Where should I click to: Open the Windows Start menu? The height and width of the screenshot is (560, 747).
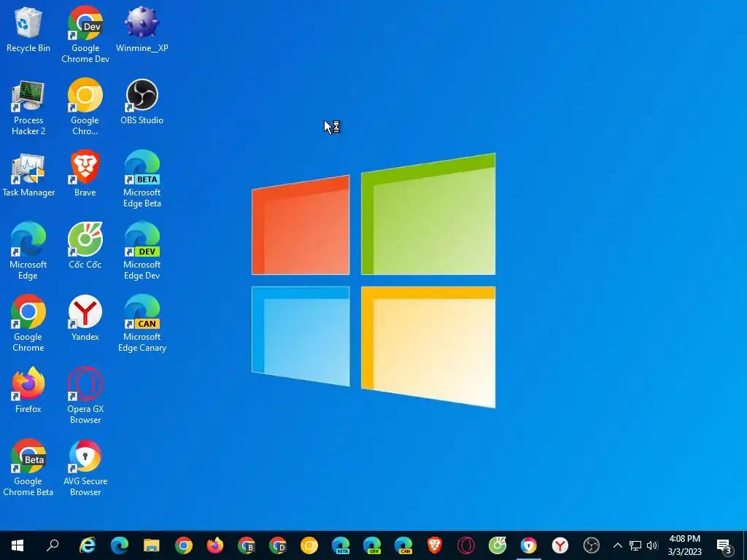pyautogui.click(x=18, y=545)
